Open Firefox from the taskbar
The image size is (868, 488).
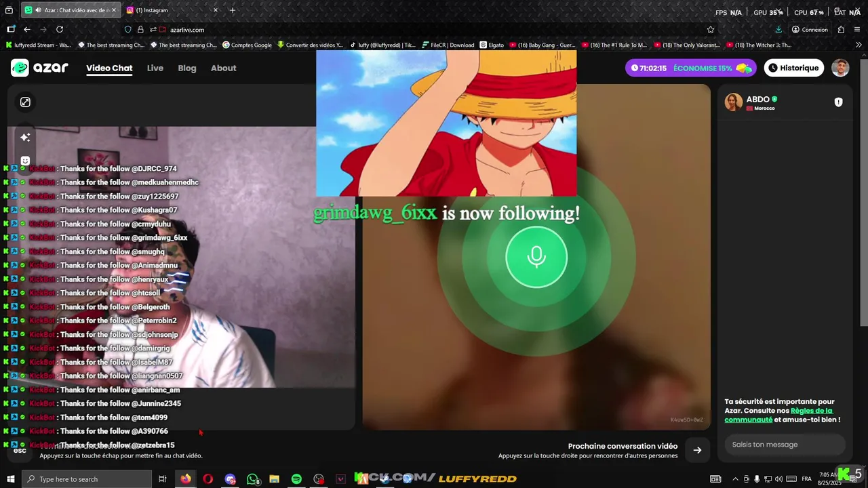click(185, 479)
